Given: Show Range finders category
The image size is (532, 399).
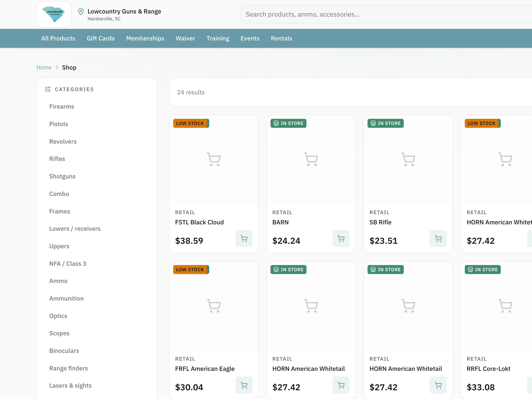Looking at the screenshot, I should coord(69,369).
